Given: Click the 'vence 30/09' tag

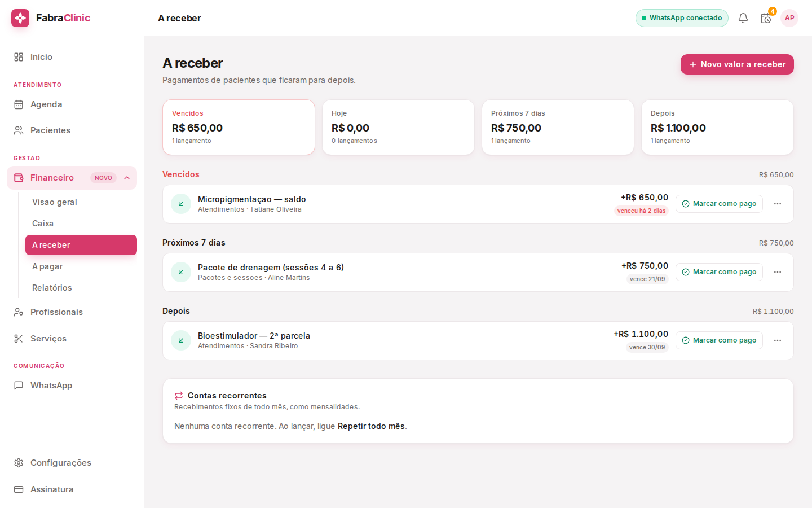Looking at the screenshot, I should tap(647, 348).
